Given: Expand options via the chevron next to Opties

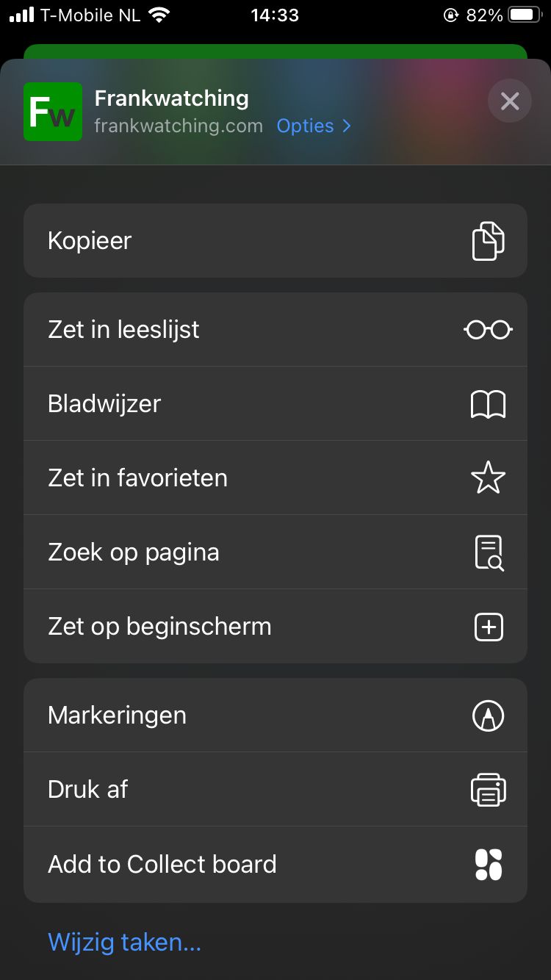Looking at the screenshot, I should tap(347, 126).
